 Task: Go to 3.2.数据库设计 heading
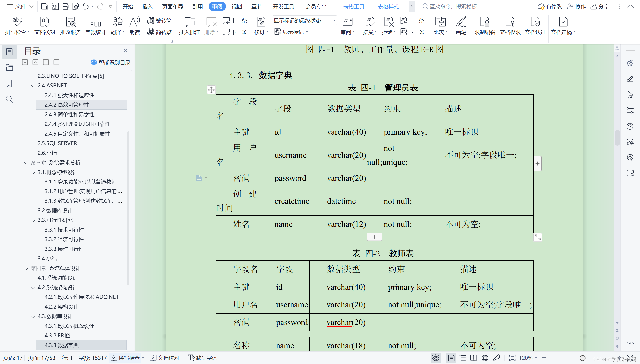point(55,210)
